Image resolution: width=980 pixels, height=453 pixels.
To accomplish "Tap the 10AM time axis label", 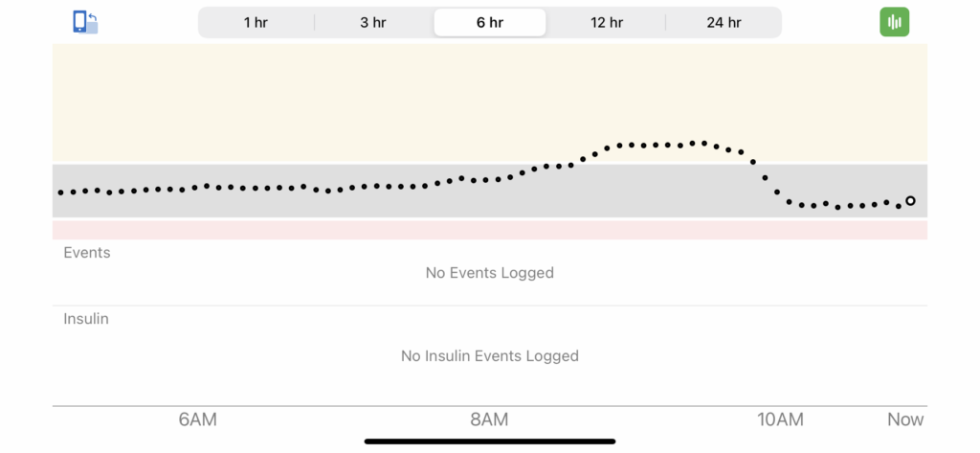I will [781, 419].
